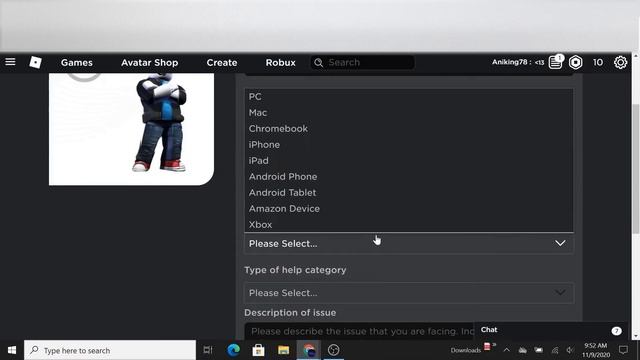Image resolution: width=640 pixels, height=360 pixels.
Task: Switch to Chrome on taskbar
Action: point(309,350)
